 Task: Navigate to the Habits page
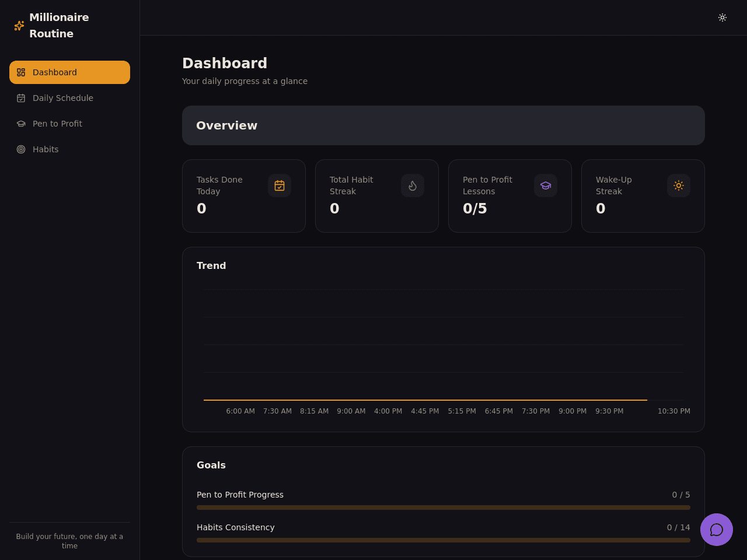click(69, 149)
